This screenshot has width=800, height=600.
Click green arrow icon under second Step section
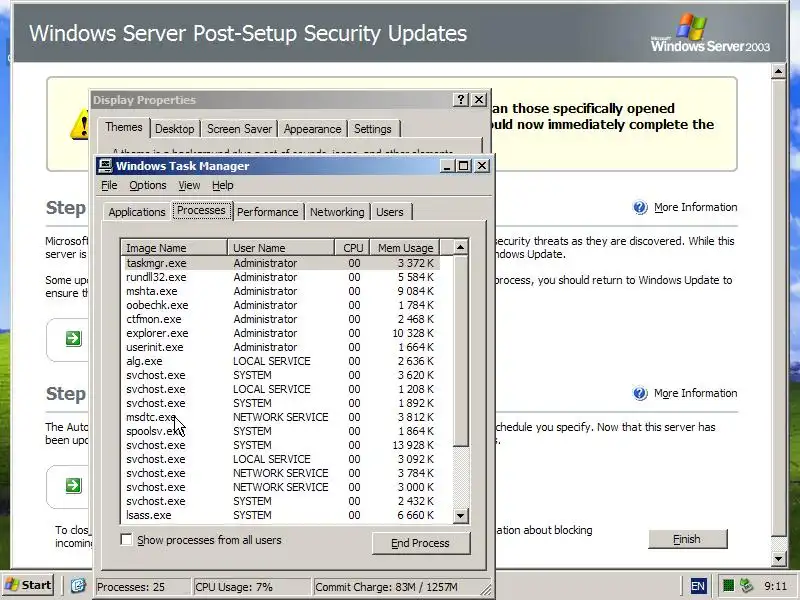(73, 485)
